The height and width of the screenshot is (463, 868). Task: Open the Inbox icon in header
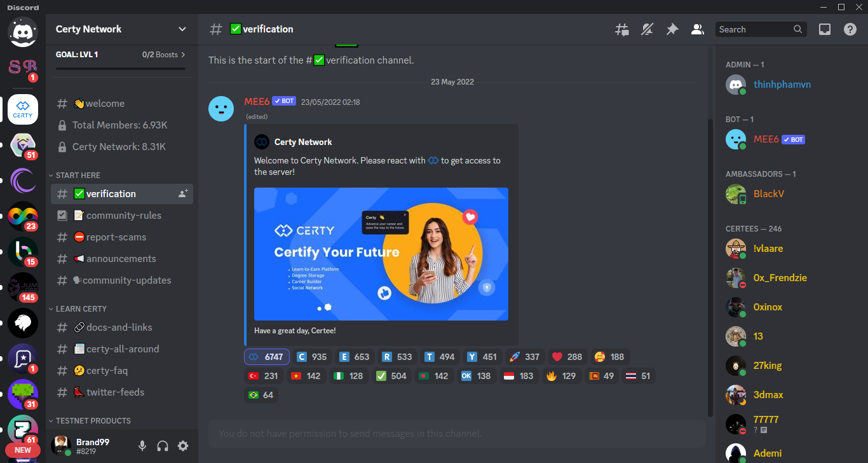point(824,29)
